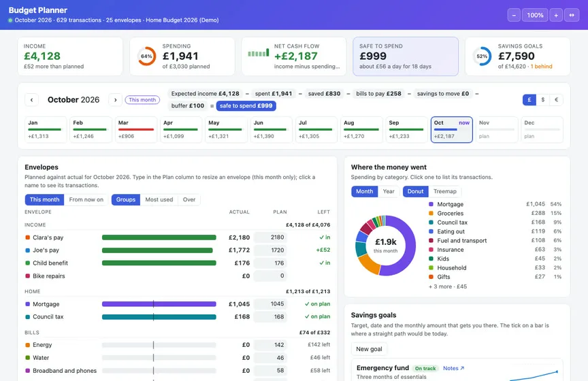Click the fit-width arrows button
588x381 pixels.
pyautogui.click(x=572, y=15)
